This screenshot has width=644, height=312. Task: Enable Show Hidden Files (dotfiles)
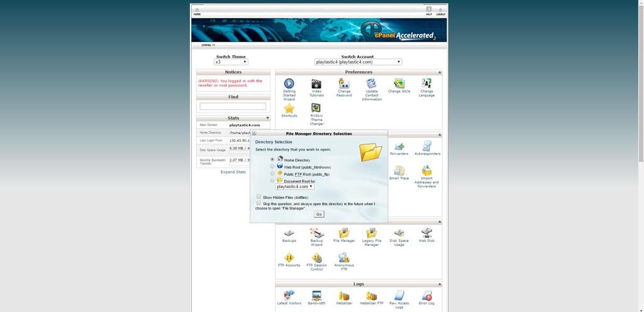point(258,197)
